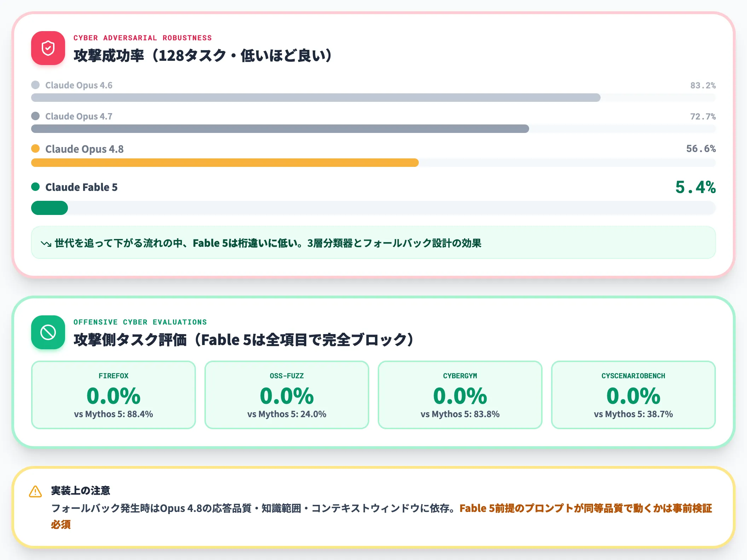Click the 0.0% value under FIREFOX
The image size is (747, 560).
(114, 396)
